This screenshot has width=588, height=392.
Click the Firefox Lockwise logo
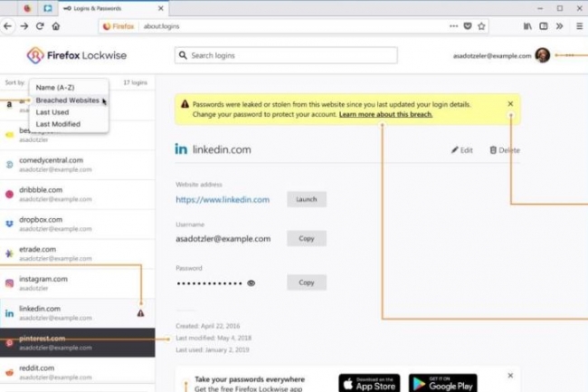(77, 55)
